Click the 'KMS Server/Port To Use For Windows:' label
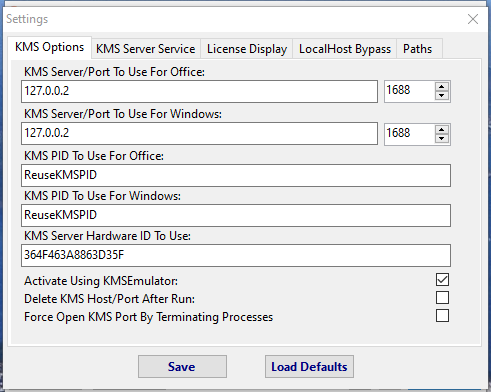Viewport: 491px width, 392px height. [123, 114]
